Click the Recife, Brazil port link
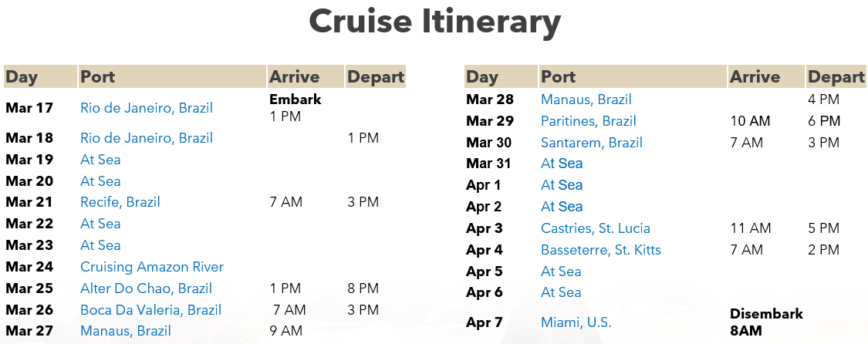 (120, 202)
